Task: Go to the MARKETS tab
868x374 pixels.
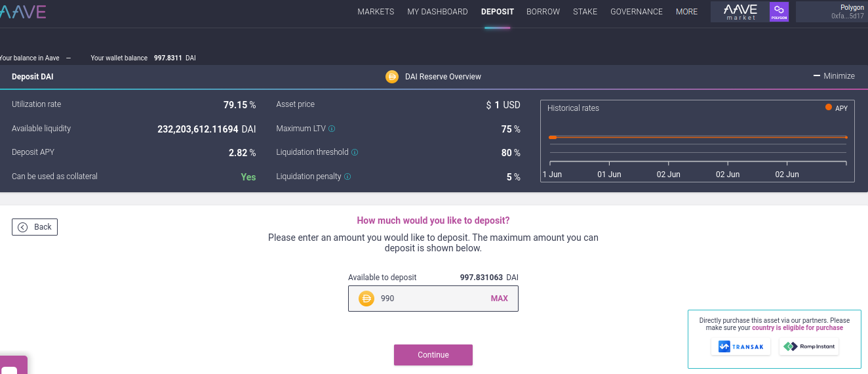Action: coord(376,12)
